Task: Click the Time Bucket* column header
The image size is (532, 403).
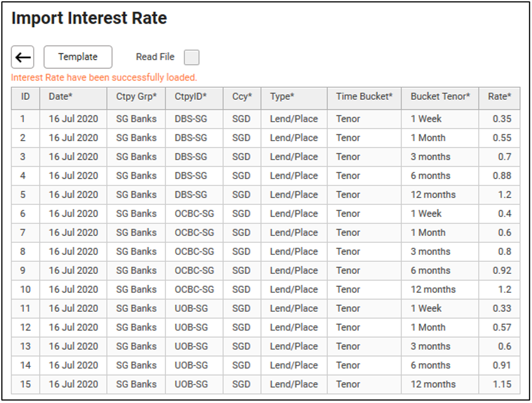Action: [x=364, y=97]
